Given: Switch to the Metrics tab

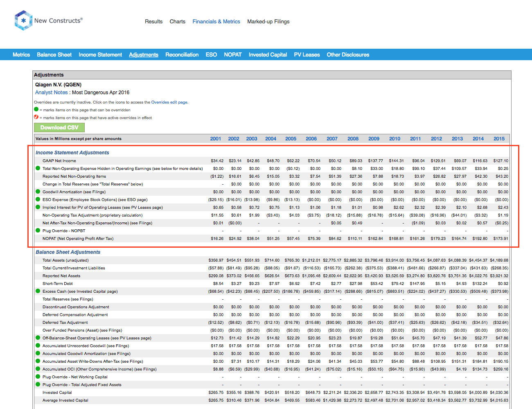Looking at the screenshot, I should point(21,54).
